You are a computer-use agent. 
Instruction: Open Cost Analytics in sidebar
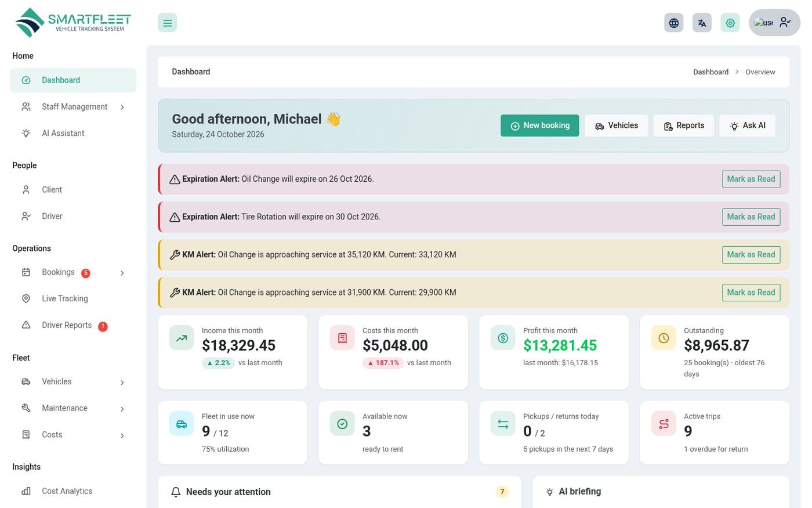73,491
